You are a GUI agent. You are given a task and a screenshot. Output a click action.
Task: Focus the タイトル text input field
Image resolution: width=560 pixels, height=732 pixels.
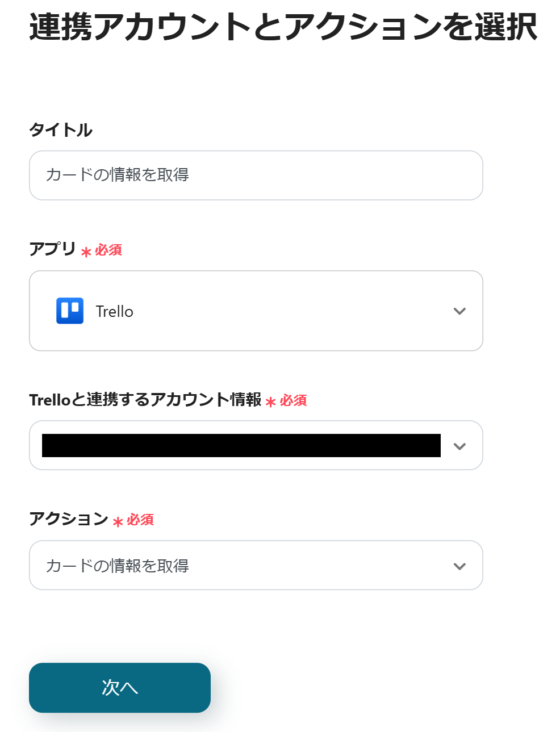click(256, 175)
